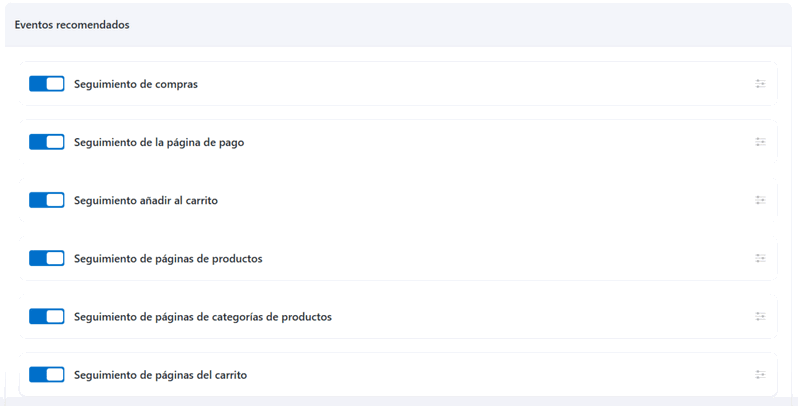Viewport: 798px width, 406px height.
Task: Select Seguimiento de páginas de categorías de productos label
Action: 203,317
